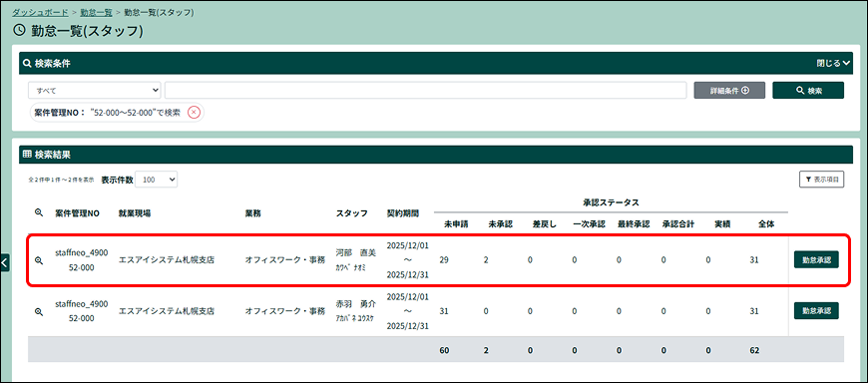Click the 実績 column header
868x383 pixels.
pyautogui.click(x=722, y=224)
